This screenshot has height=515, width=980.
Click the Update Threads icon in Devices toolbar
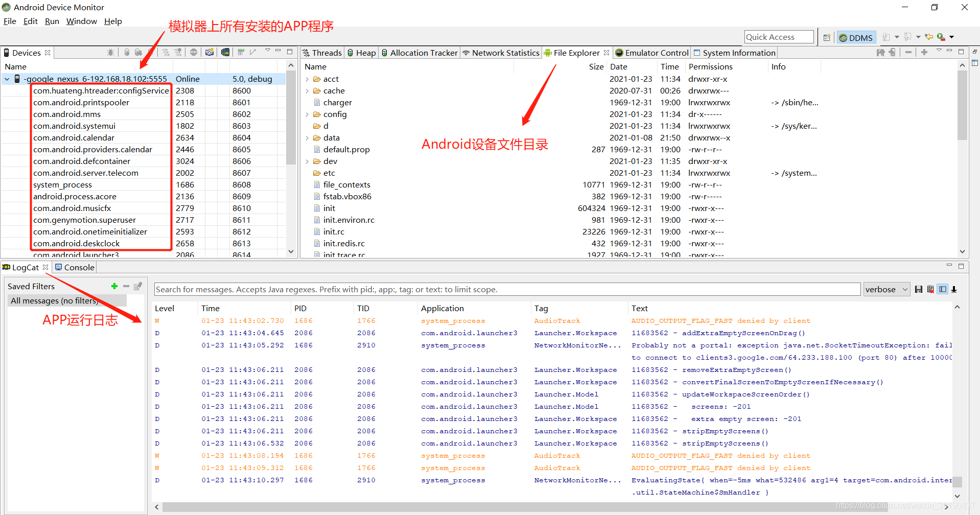(x=166, y=52)
